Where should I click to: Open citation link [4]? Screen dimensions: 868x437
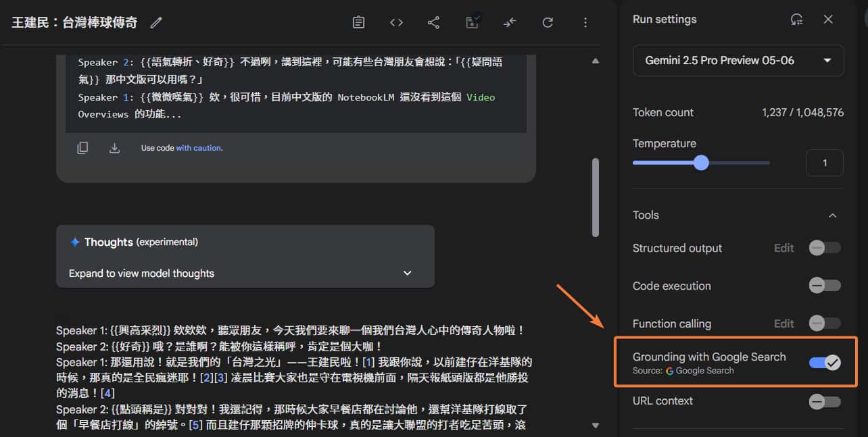tap(107, 393)
